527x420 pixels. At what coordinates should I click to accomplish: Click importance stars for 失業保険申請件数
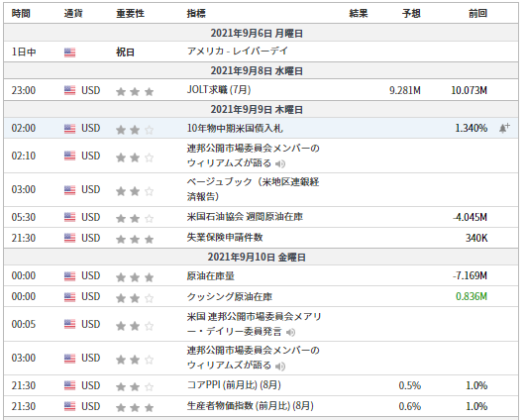135,240
